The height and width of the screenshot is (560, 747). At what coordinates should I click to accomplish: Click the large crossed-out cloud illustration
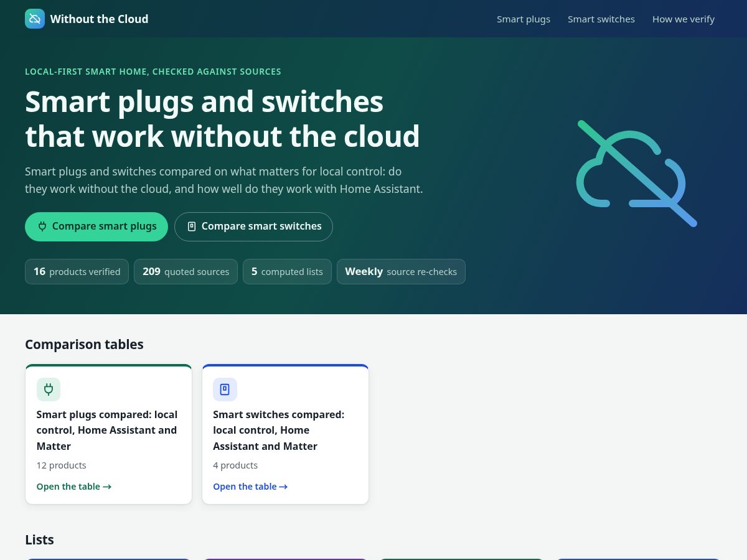(637, 174)
